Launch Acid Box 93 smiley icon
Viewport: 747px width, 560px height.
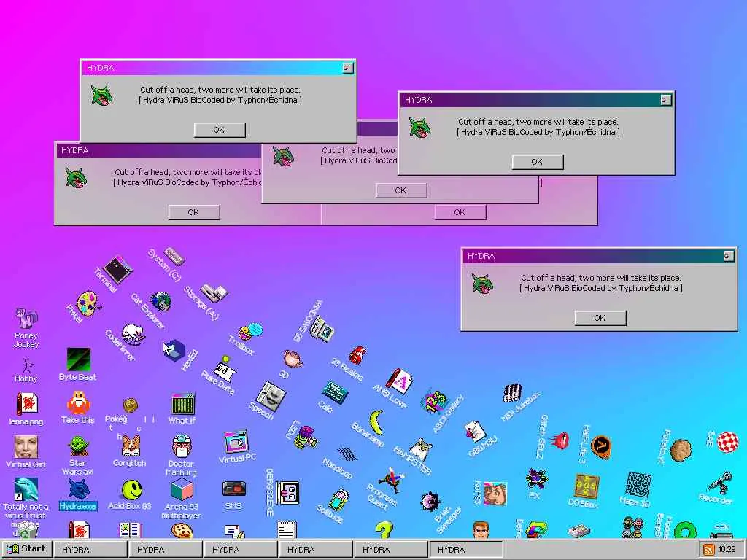pyautogui.click(x=132, y=489)
